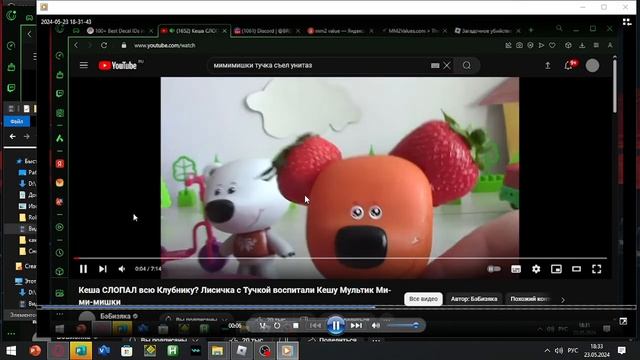The image size is (640, 360).
Task: Open the Windows Start button
Action: tap(11, 351)
